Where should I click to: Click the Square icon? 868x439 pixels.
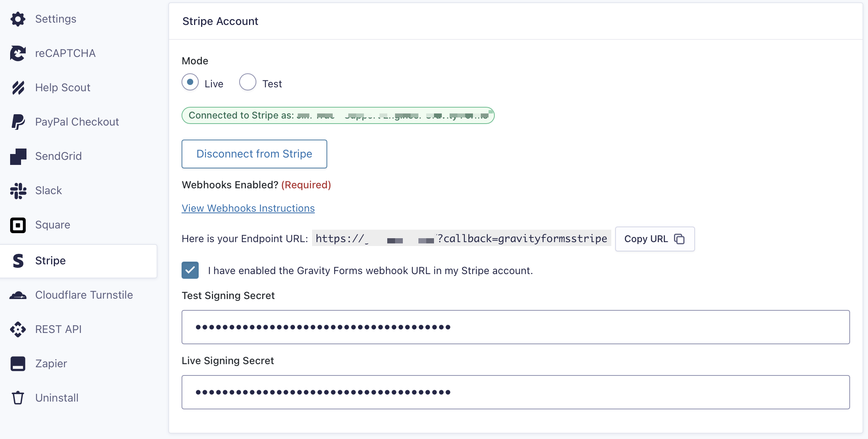tap(18, 225)
